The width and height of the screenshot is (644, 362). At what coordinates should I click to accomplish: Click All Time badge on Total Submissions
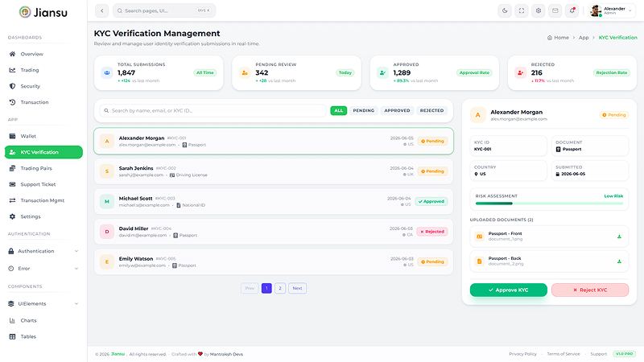205,72
